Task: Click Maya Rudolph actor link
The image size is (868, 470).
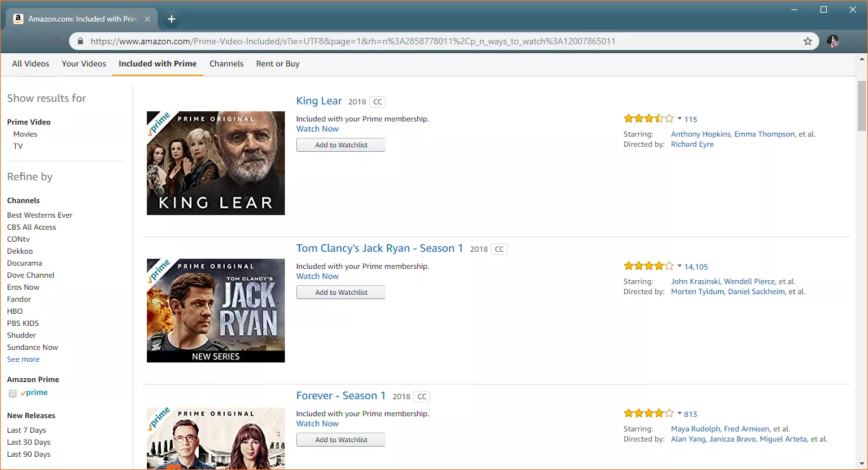Action: tap(696, 429)
